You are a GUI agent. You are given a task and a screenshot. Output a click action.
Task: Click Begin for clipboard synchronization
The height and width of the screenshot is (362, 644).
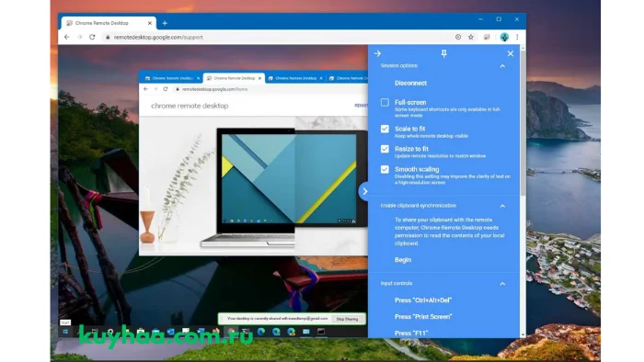click(x=403, y=260)
